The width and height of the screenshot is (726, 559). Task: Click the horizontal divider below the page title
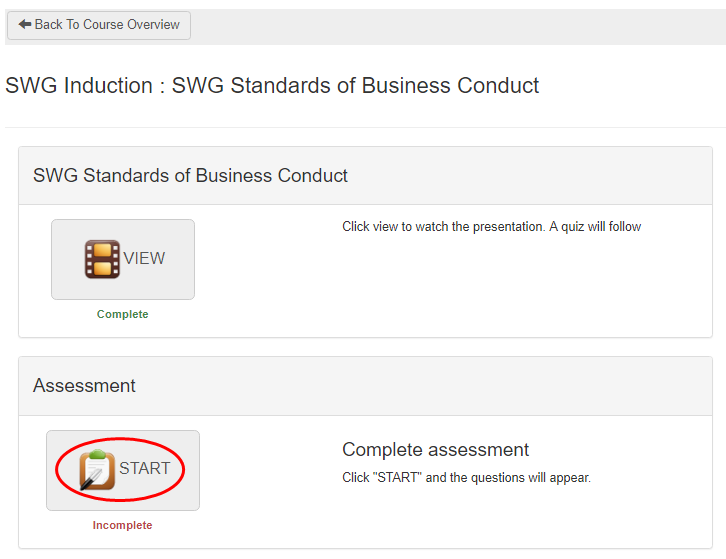click(x=363, y=127)
